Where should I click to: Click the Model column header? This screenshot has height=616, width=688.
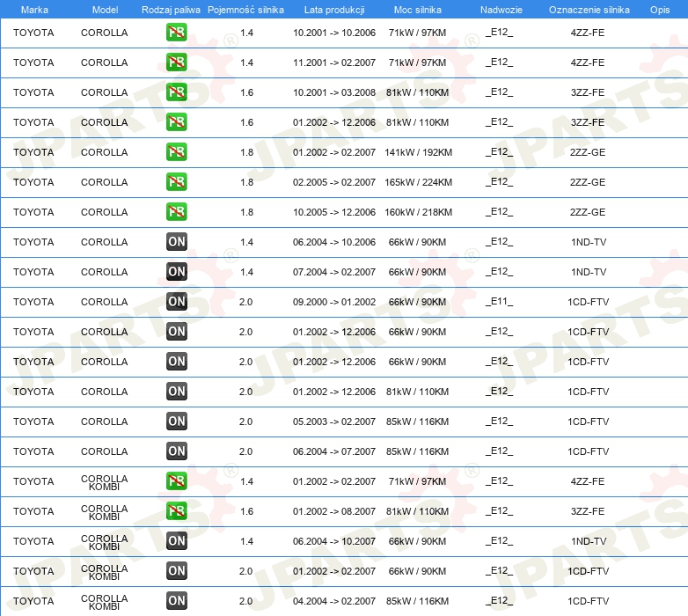click(x=105, y=10)
